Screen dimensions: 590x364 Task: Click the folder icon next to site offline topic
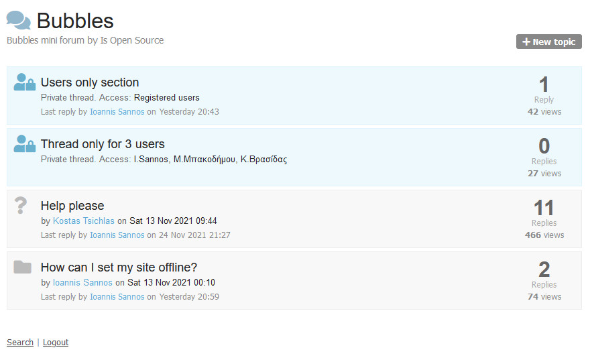[23, 267]
